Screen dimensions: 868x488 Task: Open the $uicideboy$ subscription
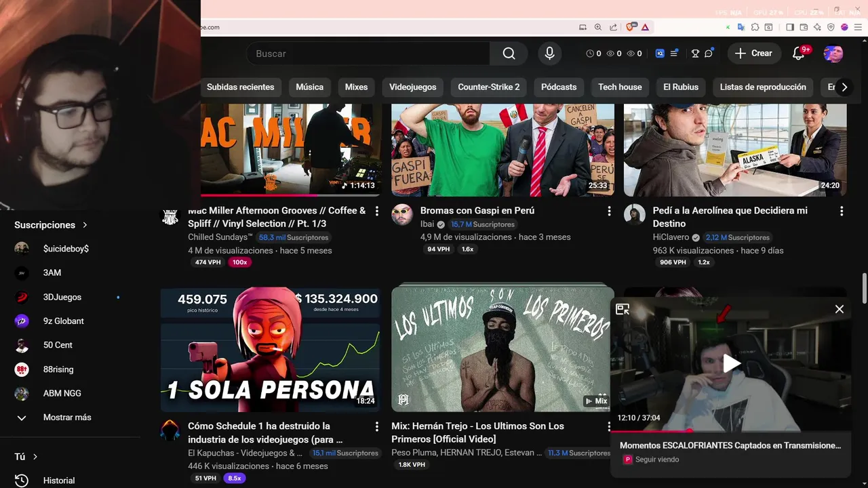click(66, 249)
